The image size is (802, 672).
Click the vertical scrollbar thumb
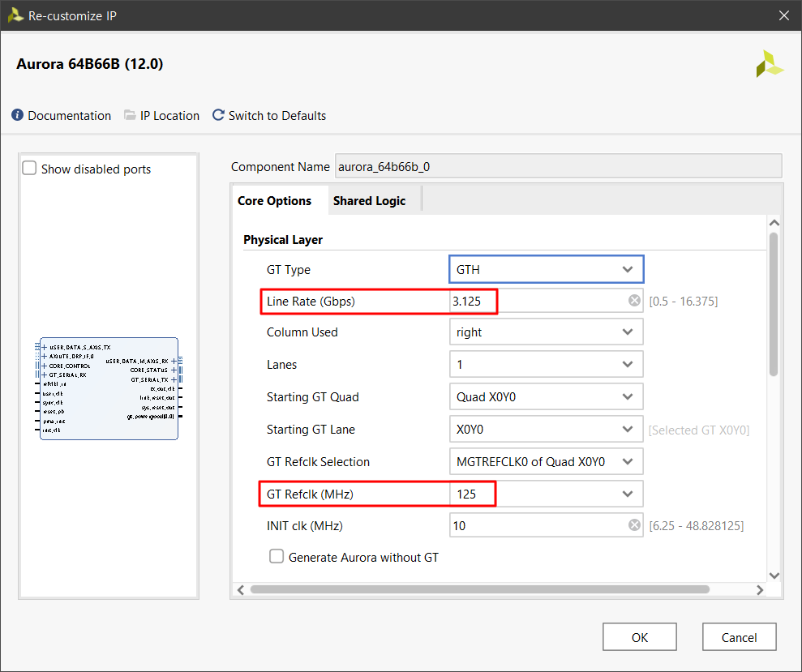click(x=774, y=304)
